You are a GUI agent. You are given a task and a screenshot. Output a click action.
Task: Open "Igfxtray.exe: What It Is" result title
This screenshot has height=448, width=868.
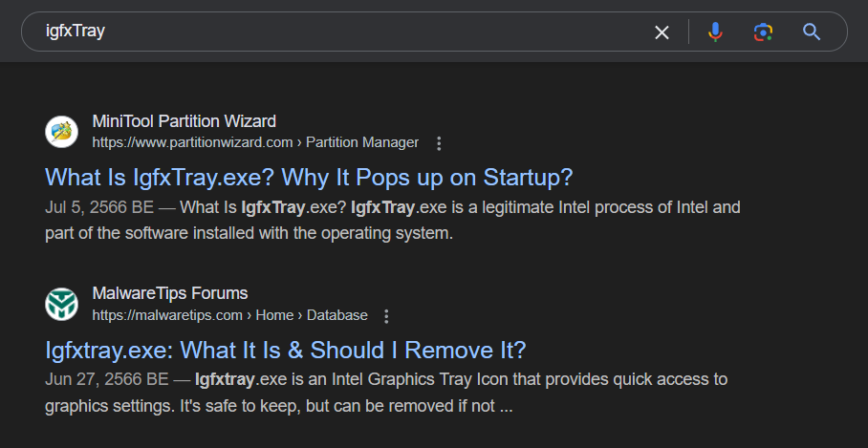285,351
